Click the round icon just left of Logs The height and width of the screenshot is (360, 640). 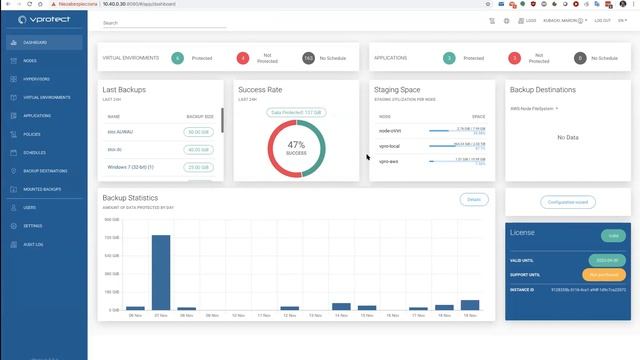pyautogui.click(x=507, y=21)
